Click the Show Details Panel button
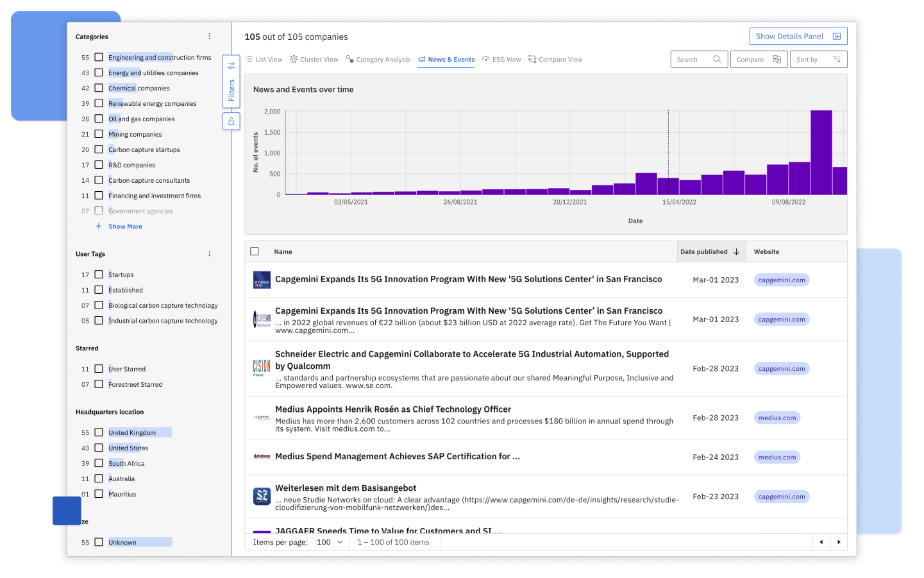The image size is (924, 578). pos(798,37)
